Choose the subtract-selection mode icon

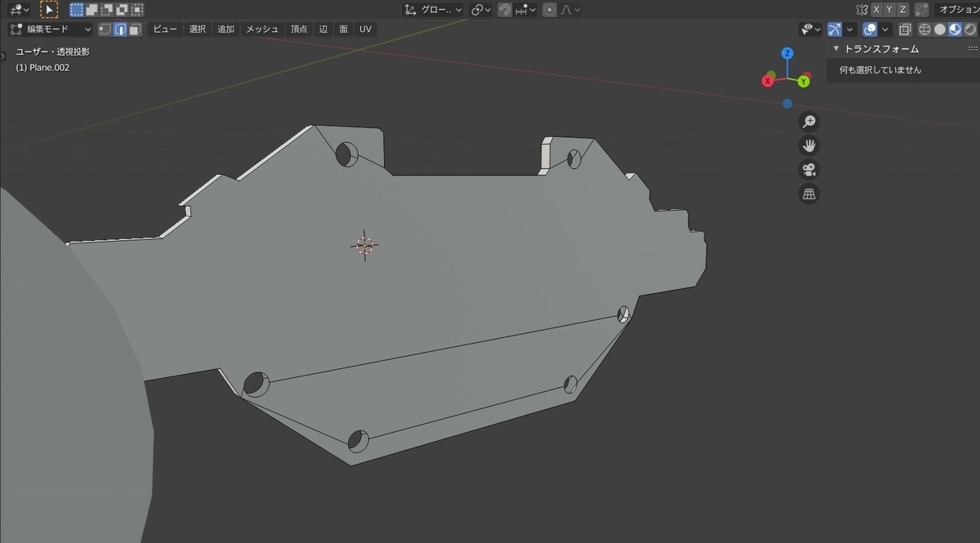pos(107,10)
